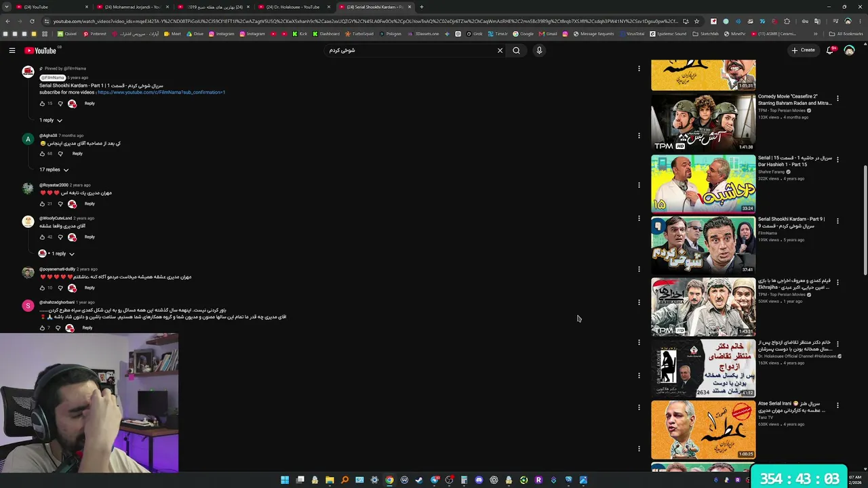Image resolution: width=868 pixels, height=488 pixels.
Task: Clear the YouTube search box text
Action: tap(500, 50)
